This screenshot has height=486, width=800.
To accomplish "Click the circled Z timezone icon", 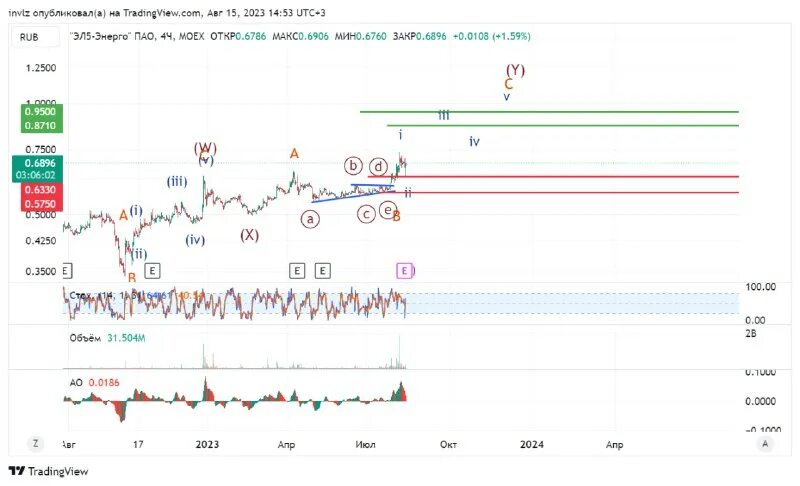I will click(35, 444).
